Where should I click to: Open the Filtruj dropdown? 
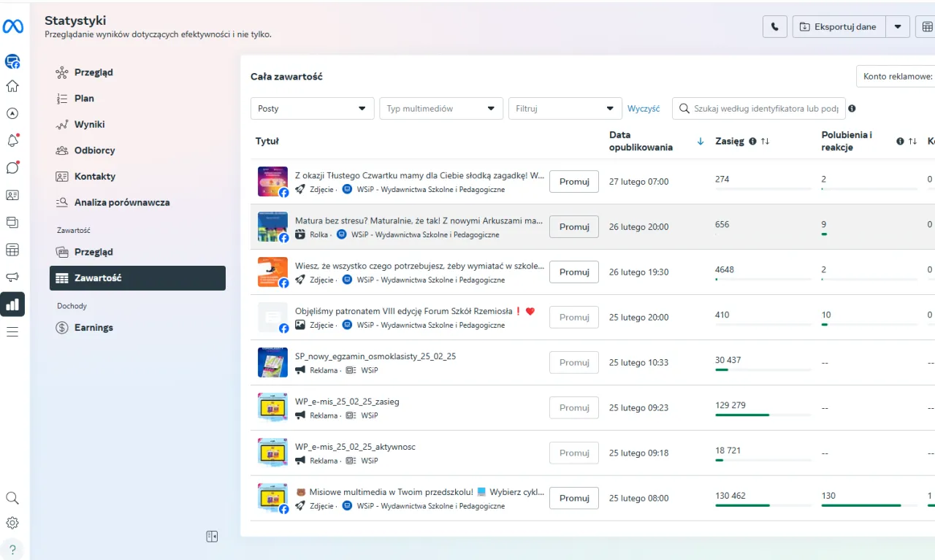(564, 109)
